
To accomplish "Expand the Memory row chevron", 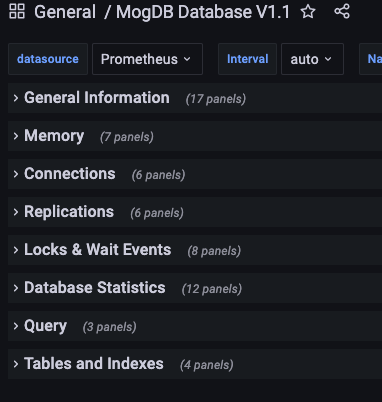I will pos(16,136).
